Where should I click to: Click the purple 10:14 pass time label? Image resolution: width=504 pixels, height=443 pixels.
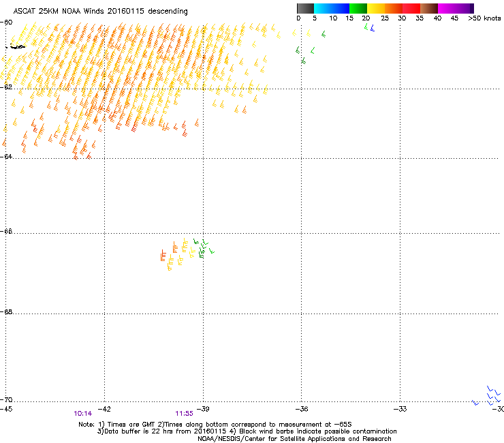click(83, 414)
